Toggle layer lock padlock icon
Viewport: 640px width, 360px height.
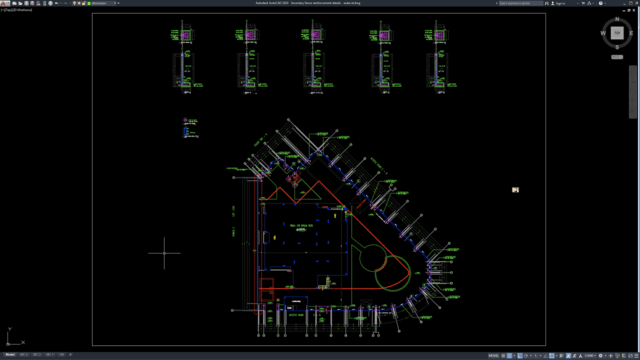(x=84, y=3)
